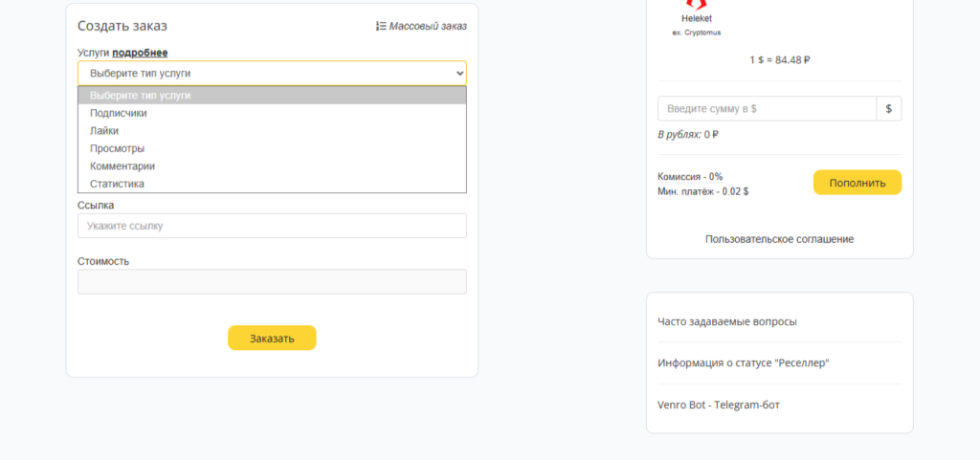This screenshot has width=980, height=460.
Task: Open Пользовательское соглашение link
Action: tap(779, 239)
